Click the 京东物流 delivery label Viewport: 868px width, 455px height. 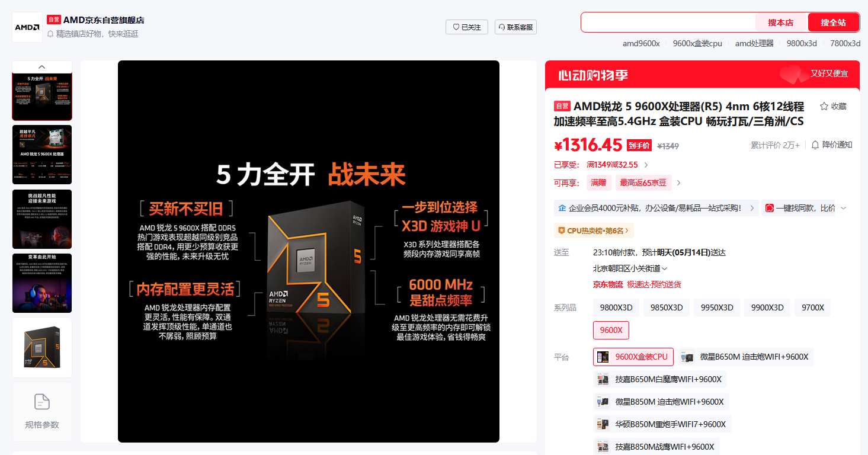[x=608, y=284]
